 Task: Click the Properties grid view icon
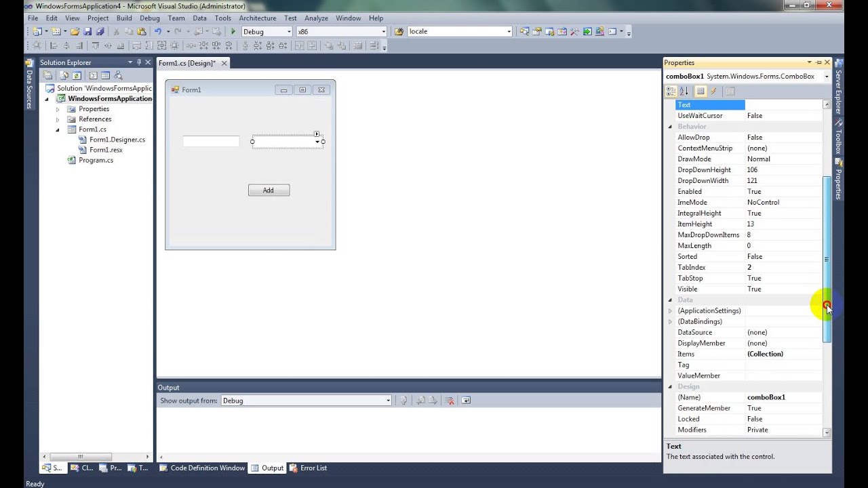pos(701,91)
